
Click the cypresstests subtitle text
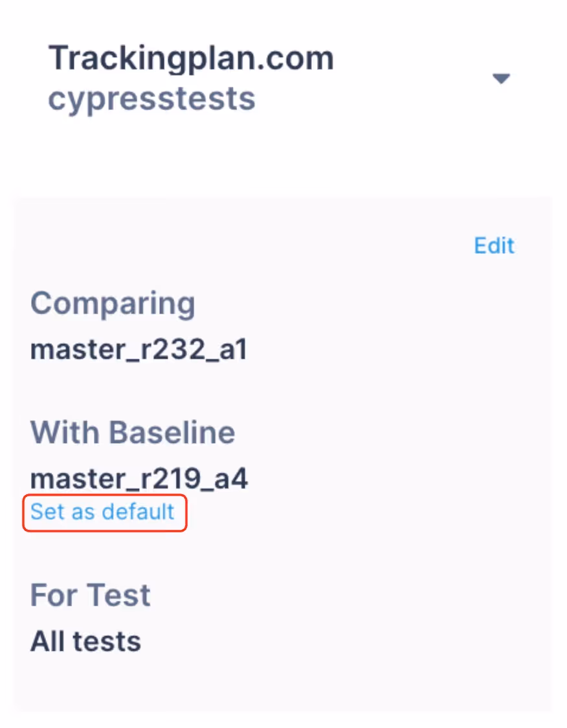[x=152, y=98]
